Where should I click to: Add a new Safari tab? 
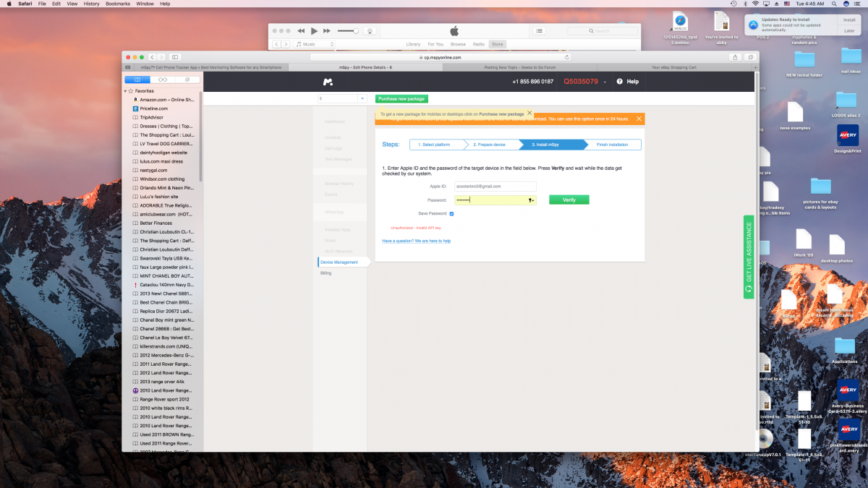click(755, 67)
